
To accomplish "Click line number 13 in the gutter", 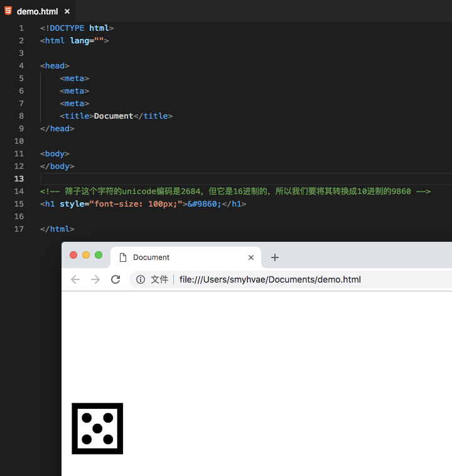I will [x=19, y=179].
